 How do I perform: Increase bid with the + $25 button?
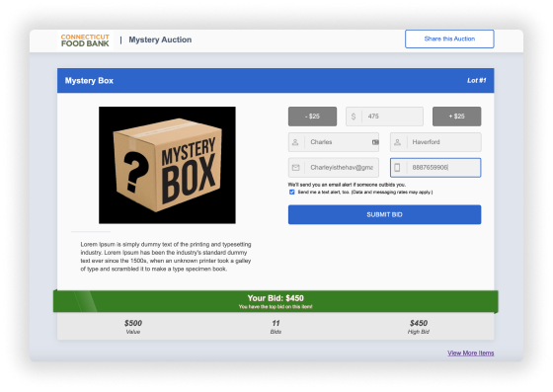pos(456,117)
